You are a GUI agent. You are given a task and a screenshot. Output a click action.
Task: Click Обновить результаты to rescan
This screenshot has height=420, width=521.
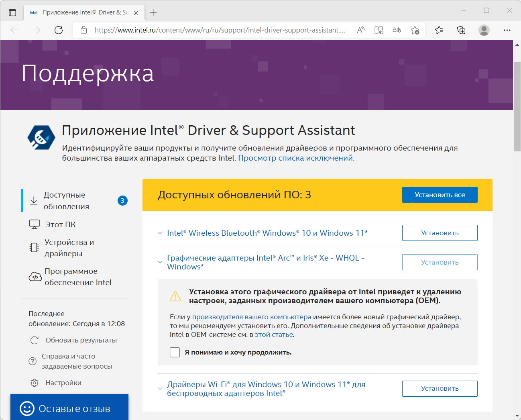81,340
